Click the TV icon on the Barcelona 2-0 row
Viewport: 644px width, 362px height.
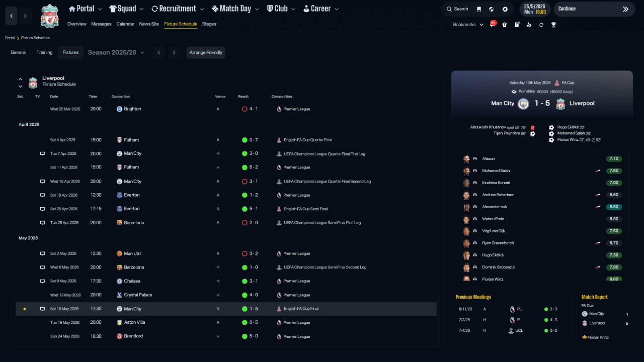click(x=43, y=223)
